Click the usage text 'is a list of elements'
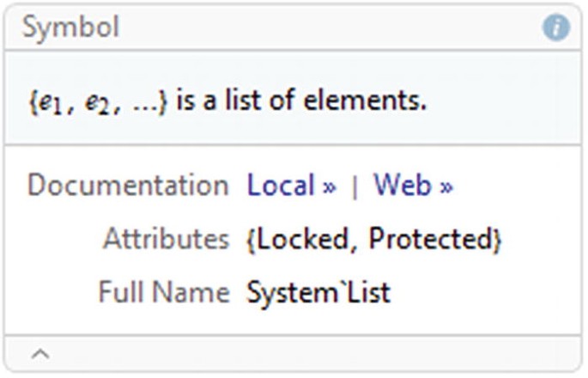Image resolution: width=588 pixels, height=378 pixels. pyautogui.click(x=301, y=101)
